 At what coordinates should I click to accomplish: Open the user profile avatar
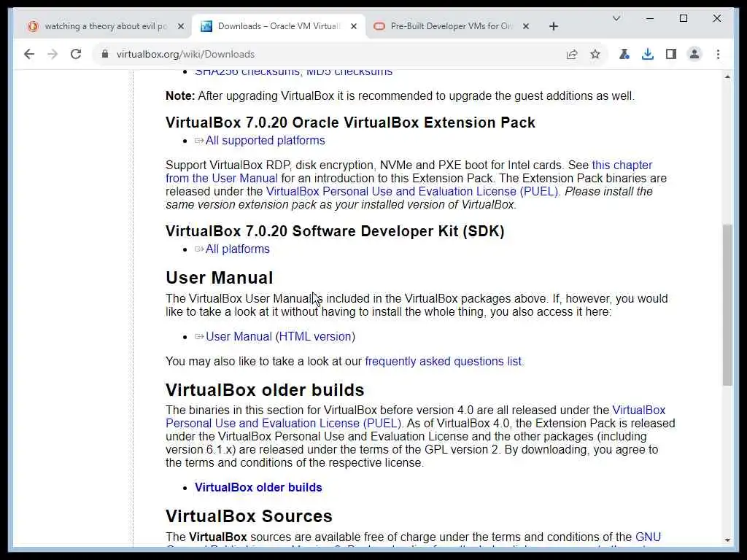tap(694, 54)
